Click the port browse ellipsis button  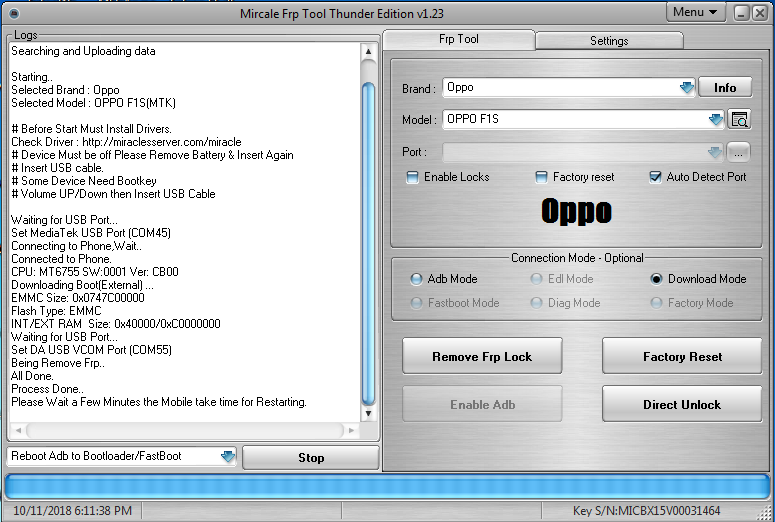(738, 152)
